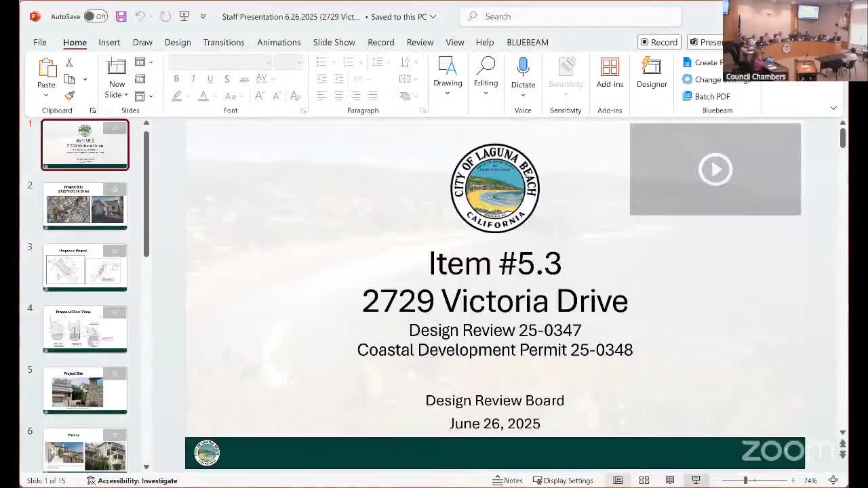Toggle Normal view in status bar
Viewport: 868px width, 488px height.
click(618, 481)
